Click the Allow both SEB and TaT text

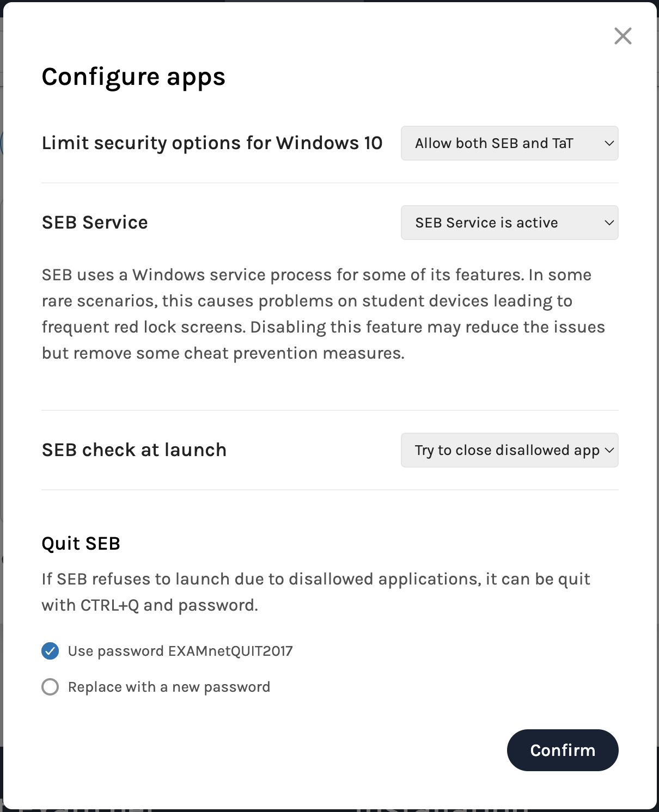pyautogui.click(x=494, y=143)
